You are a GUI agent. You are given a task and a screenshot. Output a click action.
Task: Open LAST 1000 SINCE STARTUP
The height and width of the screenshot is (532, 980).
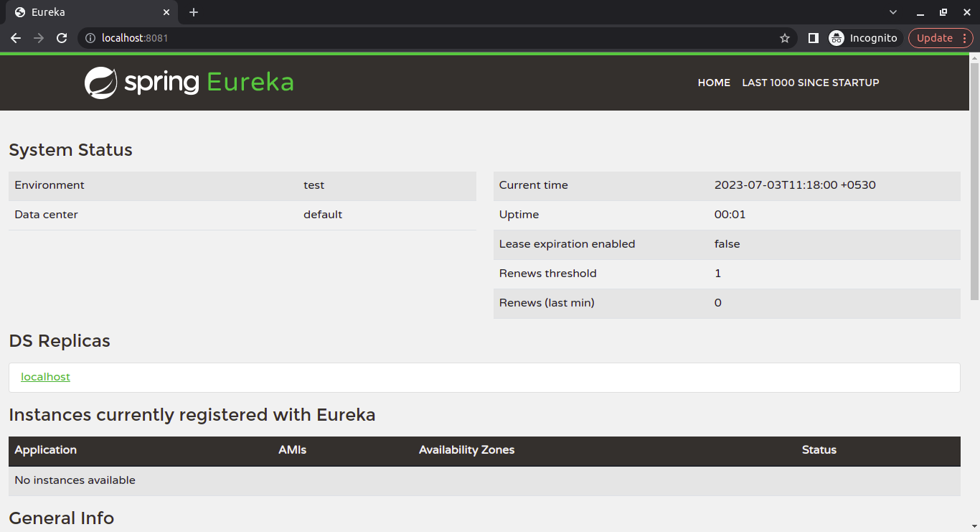811,83
